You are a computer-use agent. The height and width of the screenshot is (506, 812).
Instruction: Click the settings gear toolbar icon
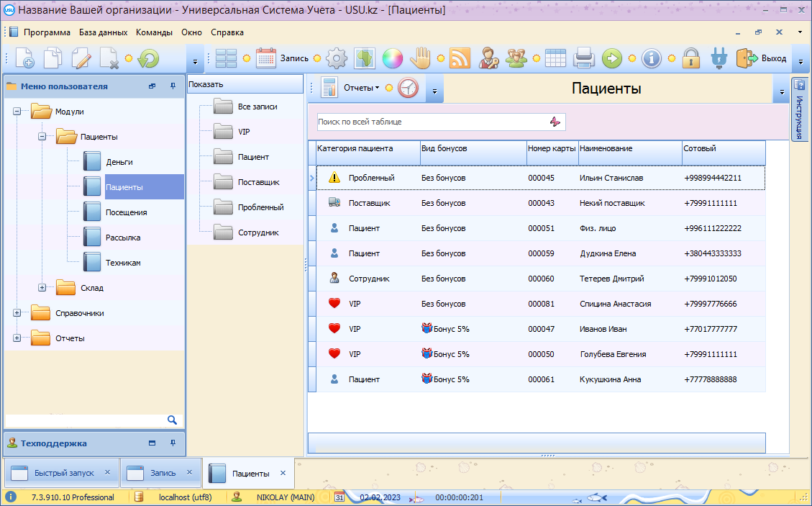[337, 58]
